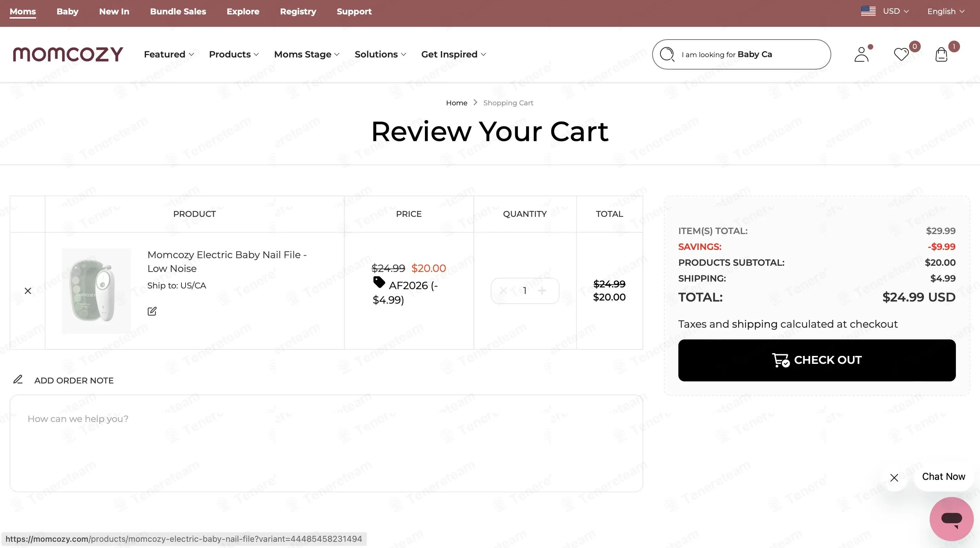Open the wishlist heart icon
Viewport: 980px width, 548px height.
tap(901, 54)
